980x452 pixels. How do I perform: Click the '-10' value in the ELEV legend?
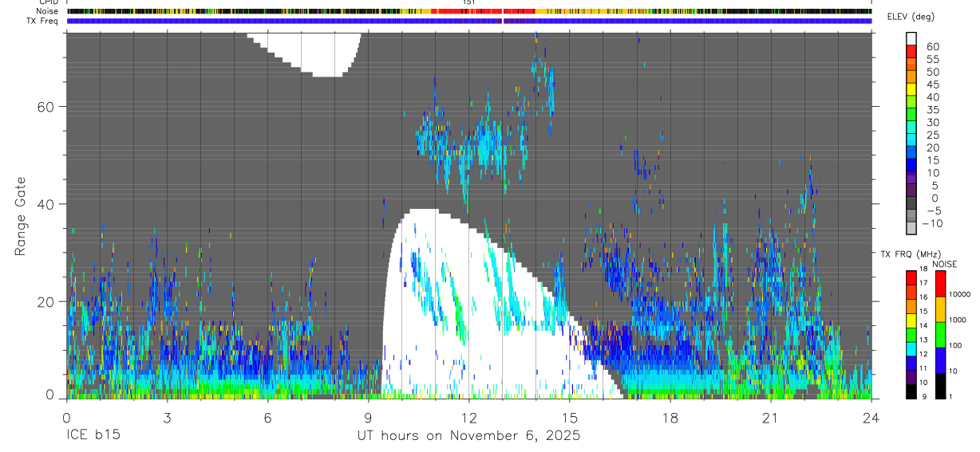coord(931,223)
